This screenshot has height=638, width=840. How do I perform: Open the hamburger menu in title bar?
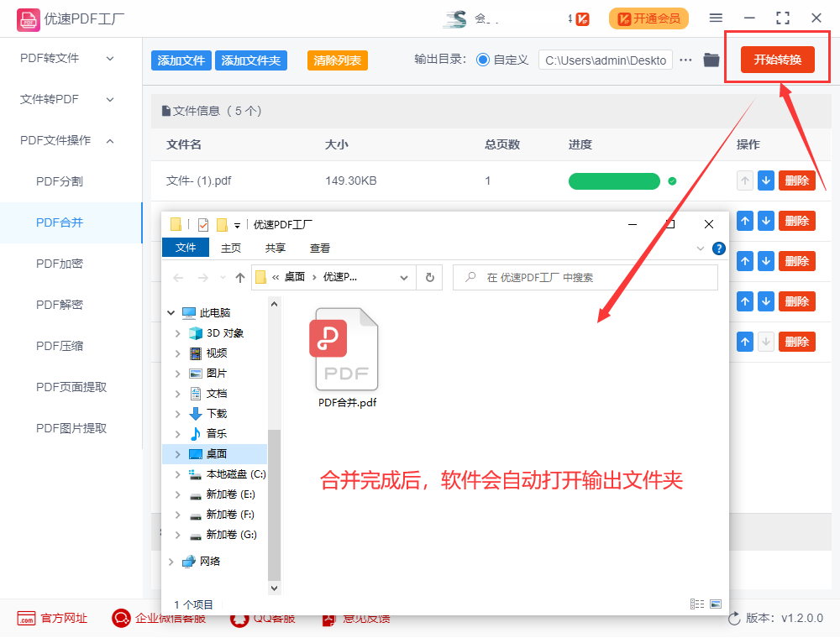[x=716, y=18]
